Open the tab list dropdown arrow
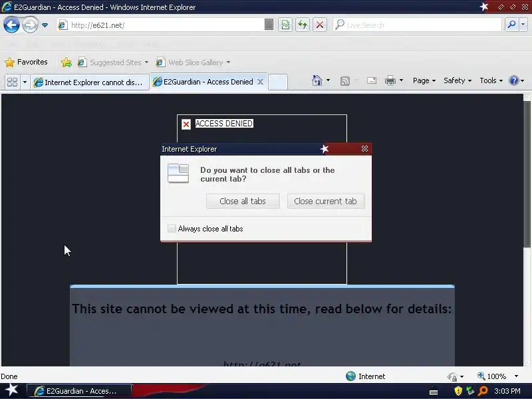The width and height of the screenshot is (532, 399). point(25,82)
